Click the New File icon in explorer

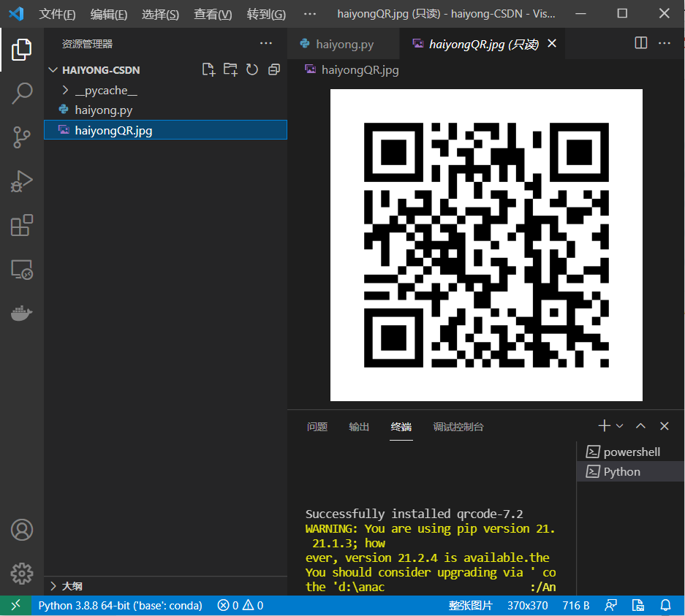pos(209,69)
